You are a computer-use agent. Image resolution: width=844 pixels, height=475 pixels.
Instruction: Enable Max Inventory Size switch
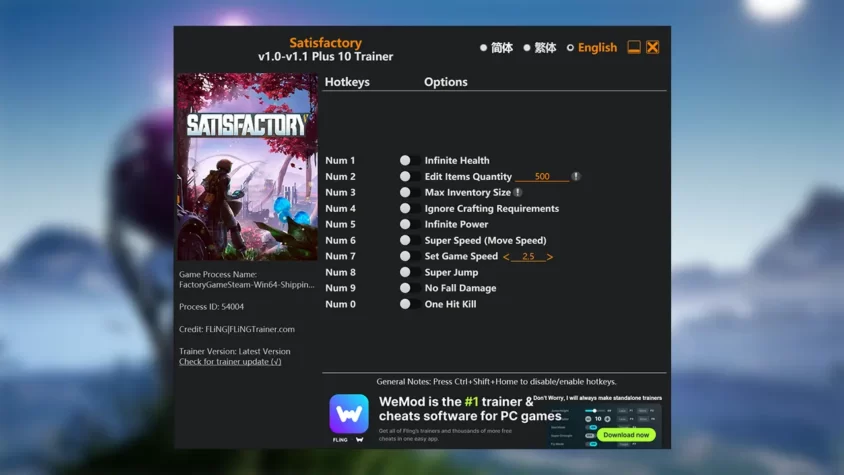[x=410, y=192]
